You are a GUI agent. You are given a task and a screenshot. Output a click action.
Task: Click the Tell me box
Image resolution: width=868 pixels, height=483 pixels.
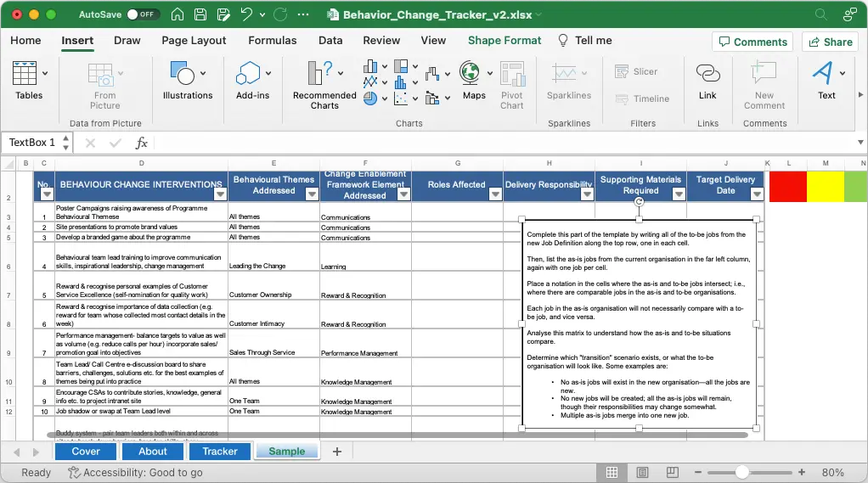pos(585,41)
